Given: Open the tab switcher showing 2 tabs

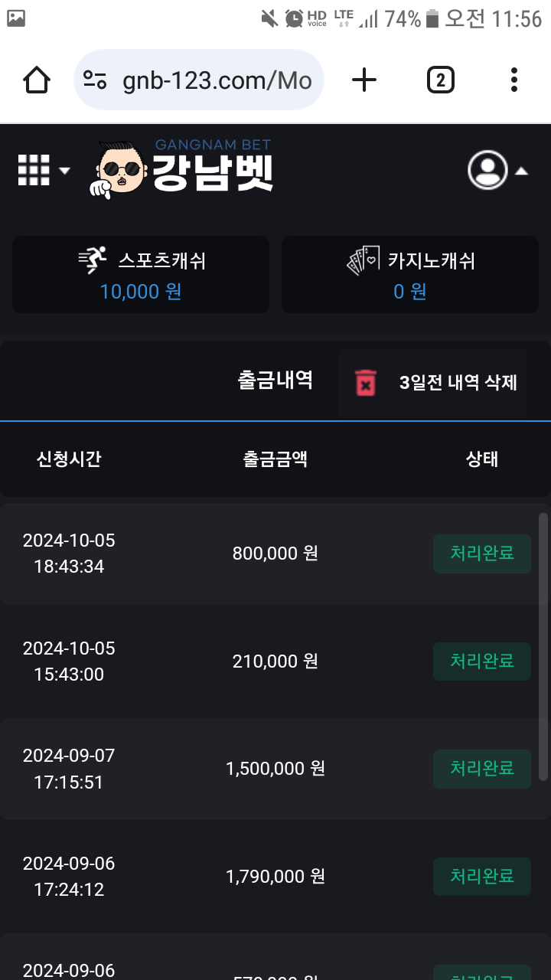Looking at the screenshot, I should 440,80.
